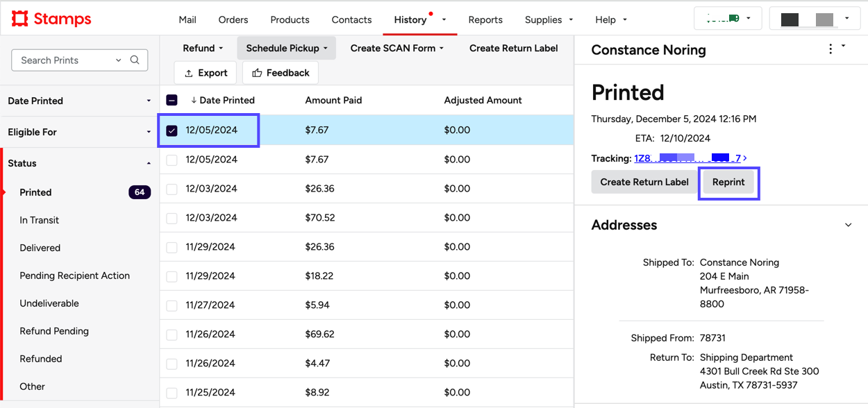The image size is (868, 408).
Task: Open the Create SCAN Form dropdown
Action: 397,48
